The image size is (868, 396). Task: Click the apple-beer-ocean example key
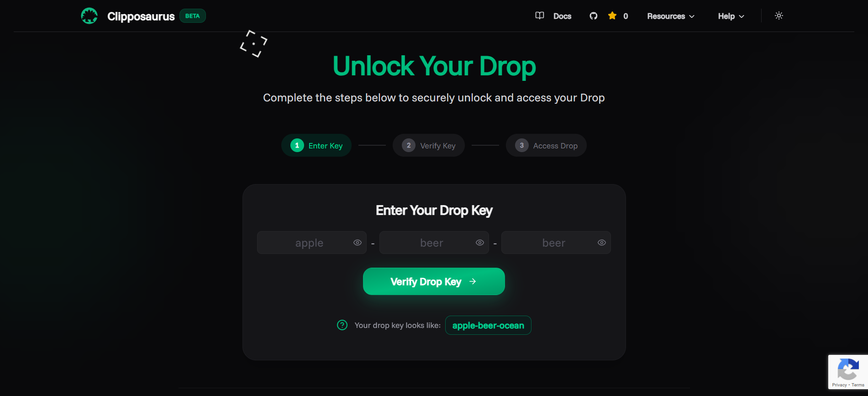[x=488, y=325]
